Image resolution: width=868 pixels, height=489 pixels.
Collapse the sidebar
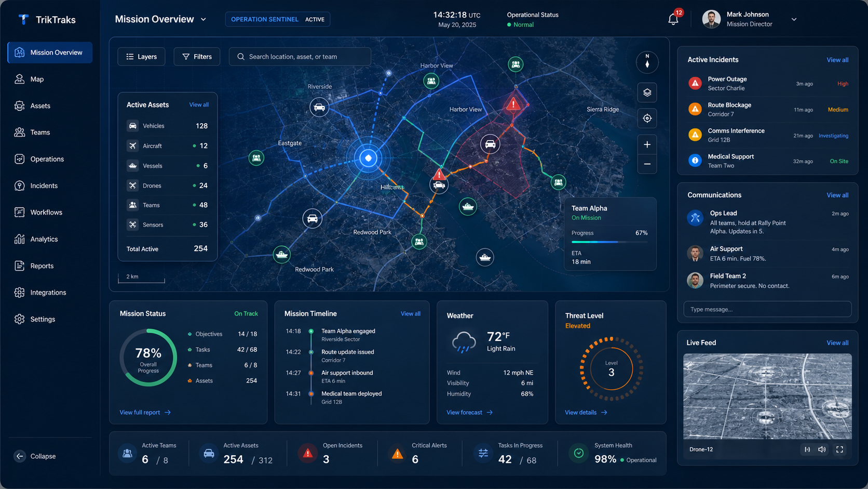[x=35, y=456]
